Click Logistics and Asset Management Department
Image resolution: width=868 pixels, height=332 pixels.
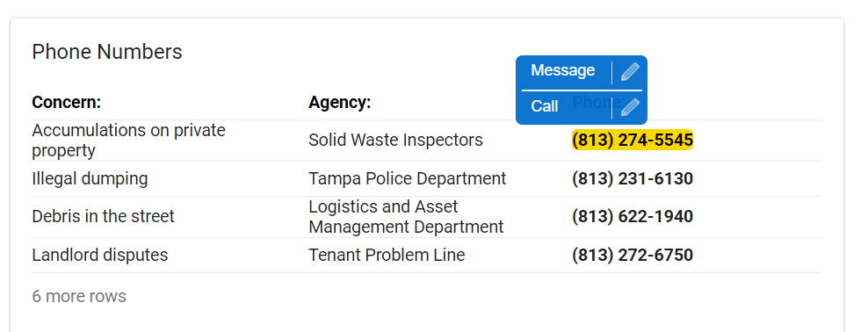[406, 216]
